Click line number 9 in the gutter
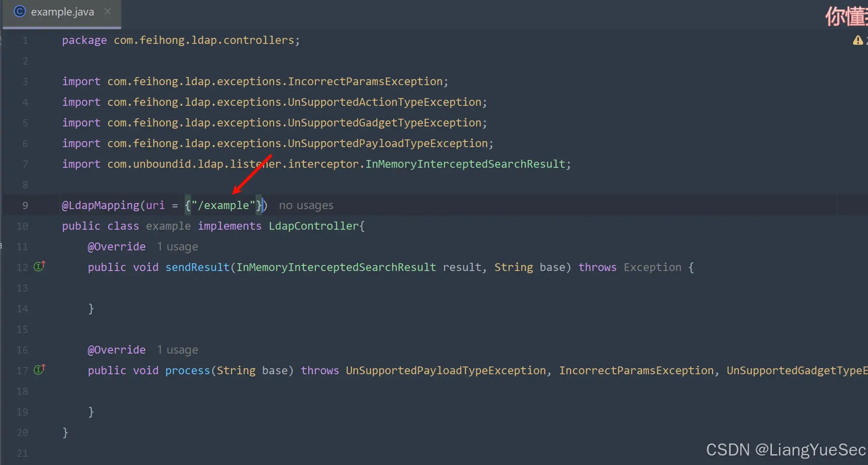This screenshot has width=868, height=465. click(25, 206)
